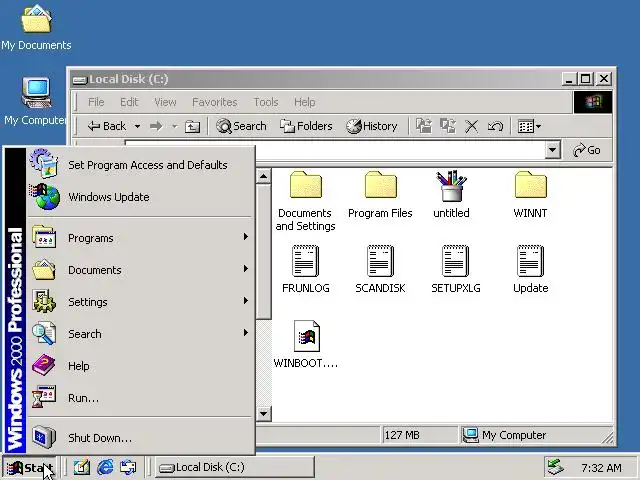Expand the Search submenu arrow
The width and height of the screenshot is (640, 480).
245,333
